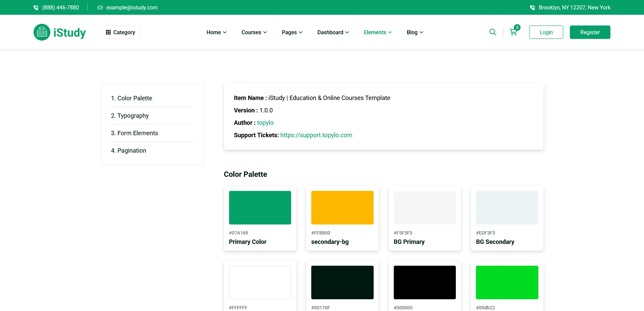The image size is (644, 311).
Task: Open the support.topylo.com link
Action: coord(316,135)
